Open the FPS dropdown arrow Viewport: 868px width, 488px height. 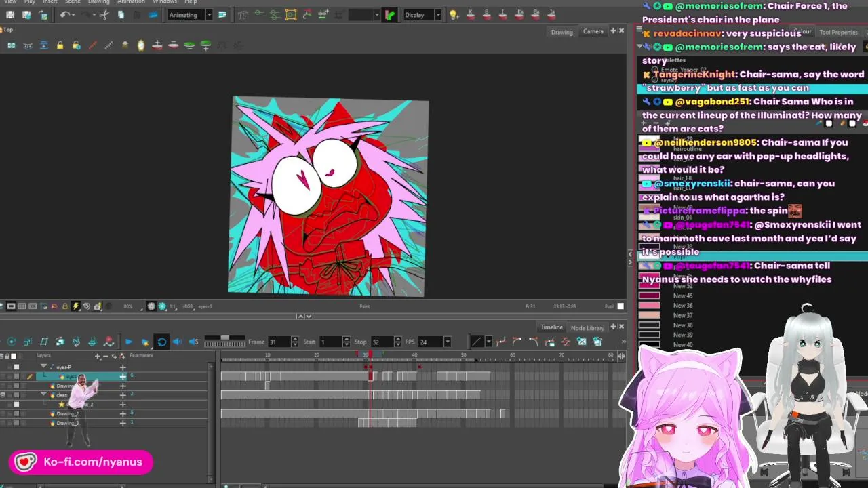tap(448, 342)
